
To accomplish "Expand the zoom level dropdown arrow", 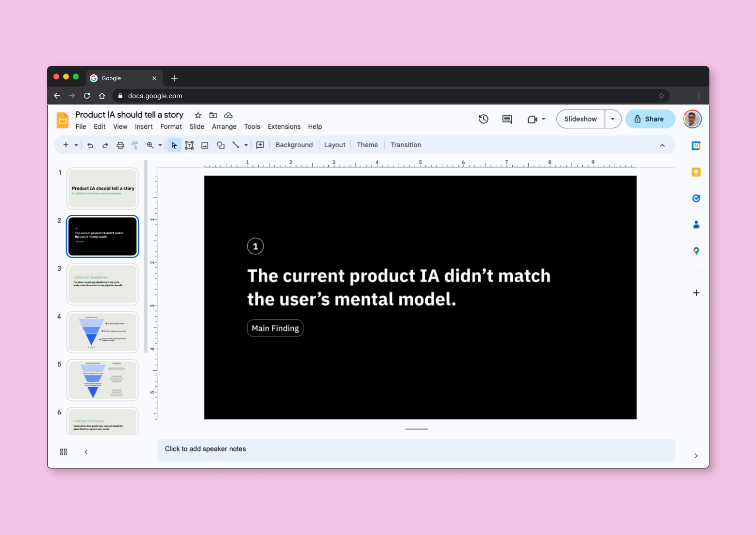I will click(x=160, y=145).
